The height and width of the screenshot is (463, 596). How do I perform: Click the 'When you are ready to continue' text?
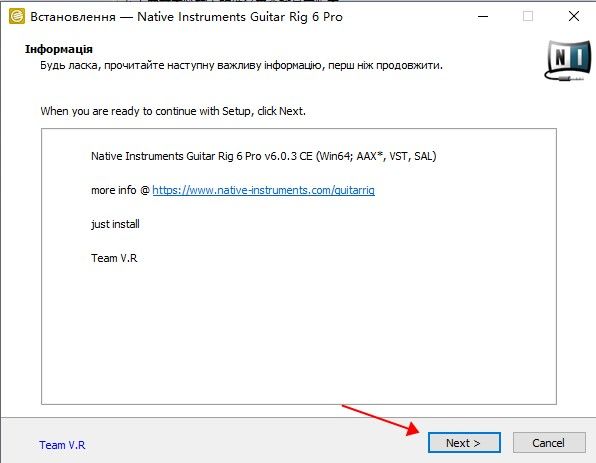[173, 111]
